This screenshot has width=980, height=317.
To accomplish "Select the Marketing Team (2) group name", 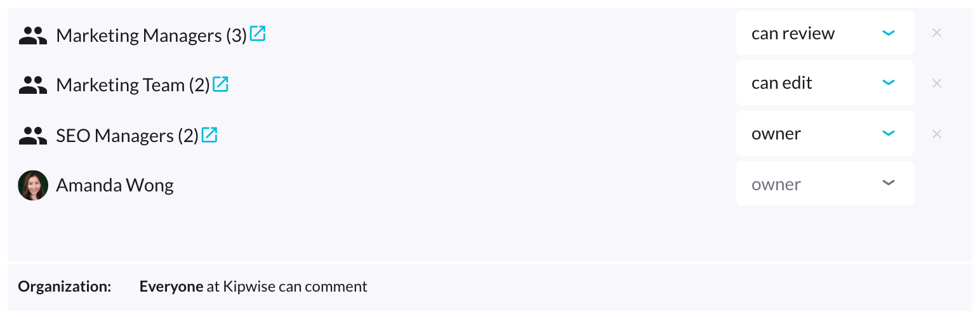I will click(133, 86).
